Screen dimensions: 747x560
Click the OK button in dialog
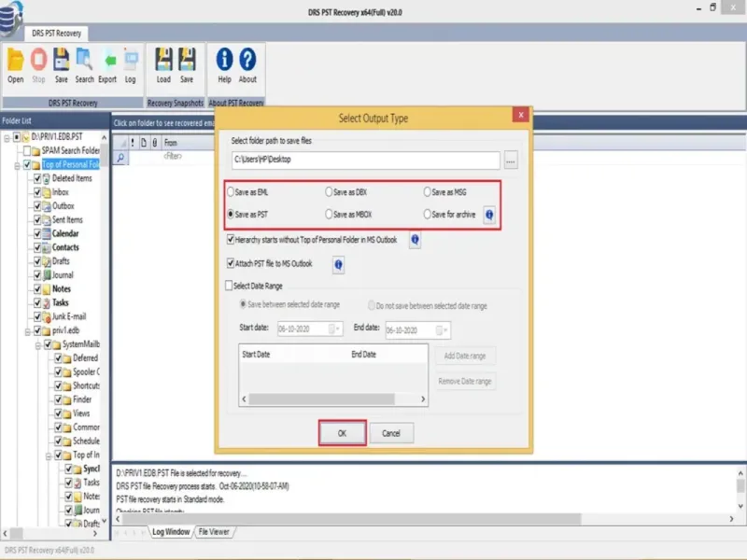[342, 433]
